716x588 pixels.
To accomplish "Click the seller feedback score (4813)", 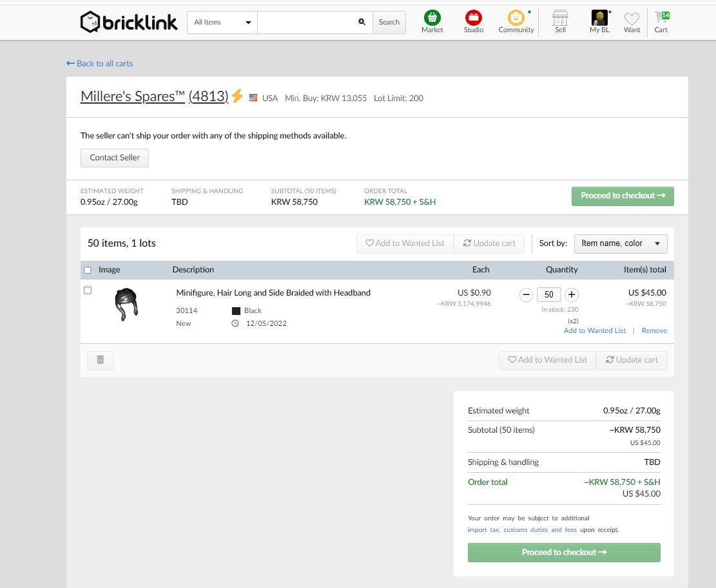I will [208, 96].
